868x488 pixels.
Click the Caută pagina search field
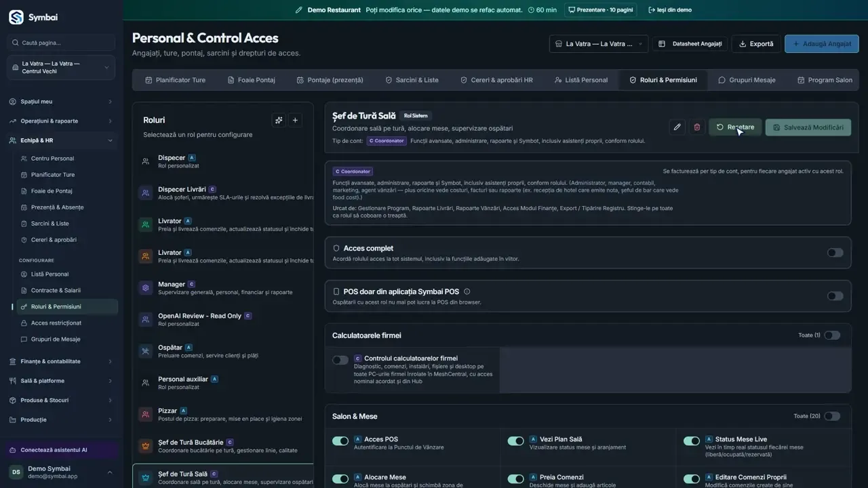62,43
